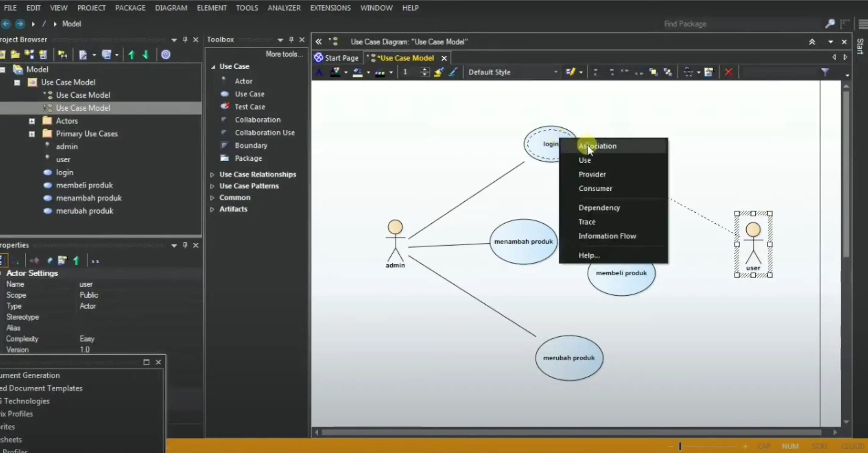This screenshot has width=868, height=453.
Task: Select the Use Case tool in the Toolbox
Action: (x=250, y=94)
